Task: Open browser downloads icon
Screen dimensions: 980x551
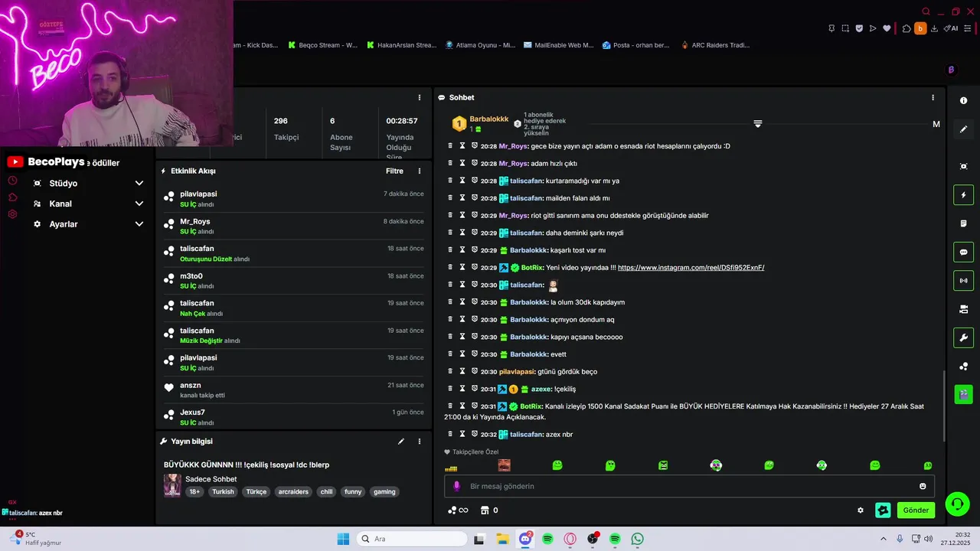Action: coord(934,28)
